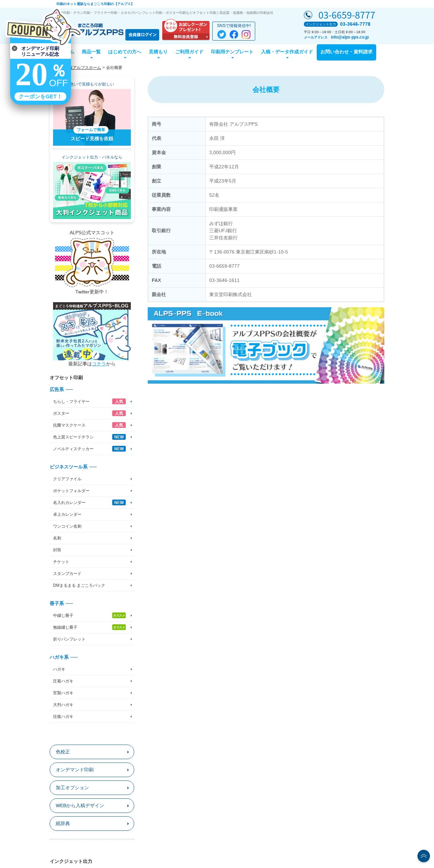This screenshot has width=434, height=868.
Task: Open 折りパンフレット category
Action: 92,639
